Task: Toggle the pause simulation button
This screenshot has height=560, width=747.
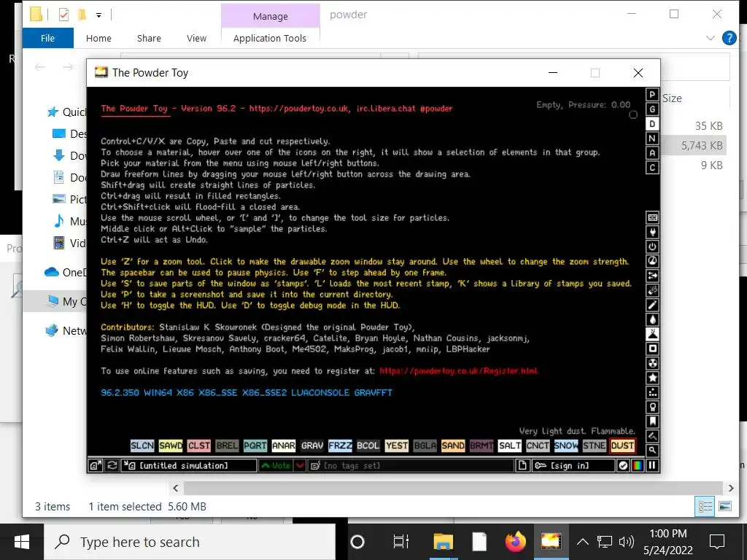Action: point(652,465)
